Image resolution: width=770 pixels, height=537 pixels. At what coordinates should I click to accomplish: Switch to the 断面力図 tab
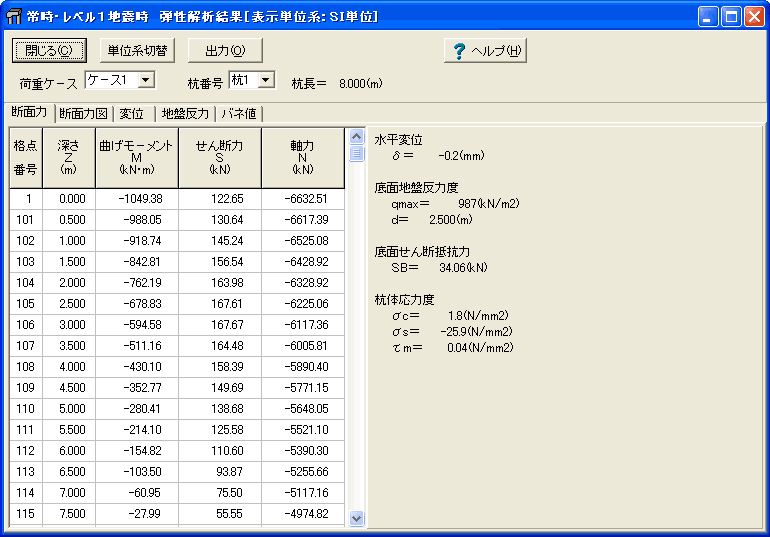click(x=83, y=114)
